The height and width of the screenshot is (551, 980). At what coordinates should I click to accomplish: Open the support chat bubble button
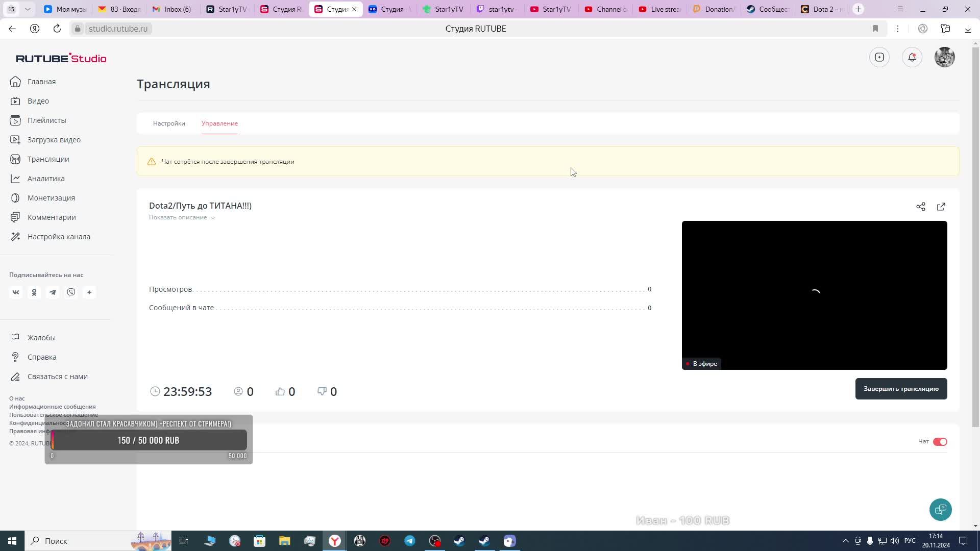click(941, 510)
